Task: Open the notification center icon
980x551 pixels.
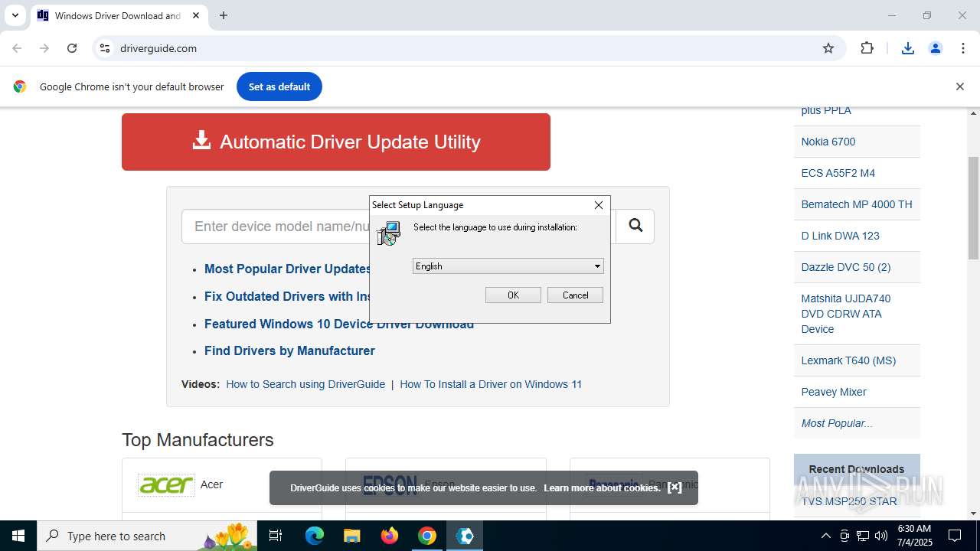Action: (x=955, y=536)
